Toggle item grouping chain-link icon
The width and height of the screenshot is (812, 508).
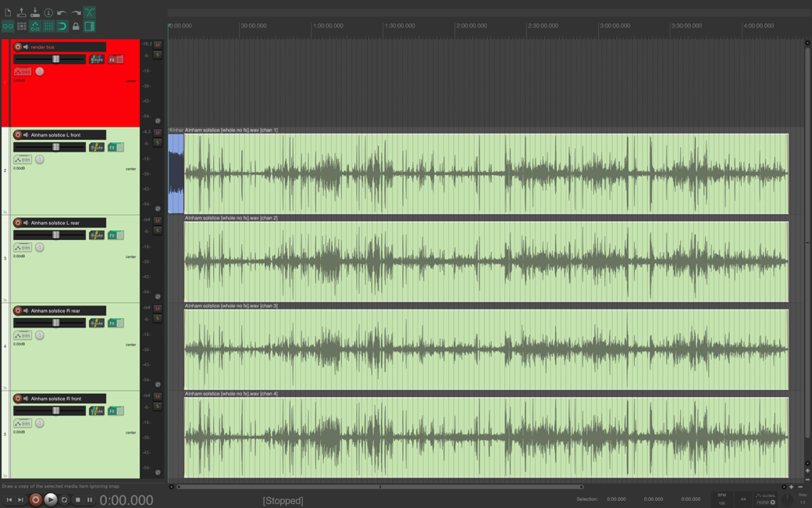(8, 27)
